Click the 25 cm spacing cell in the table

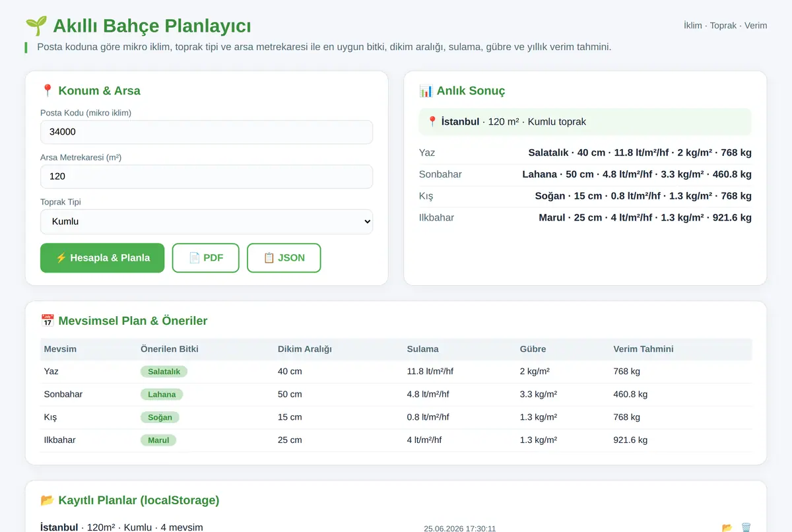[290, 440]
